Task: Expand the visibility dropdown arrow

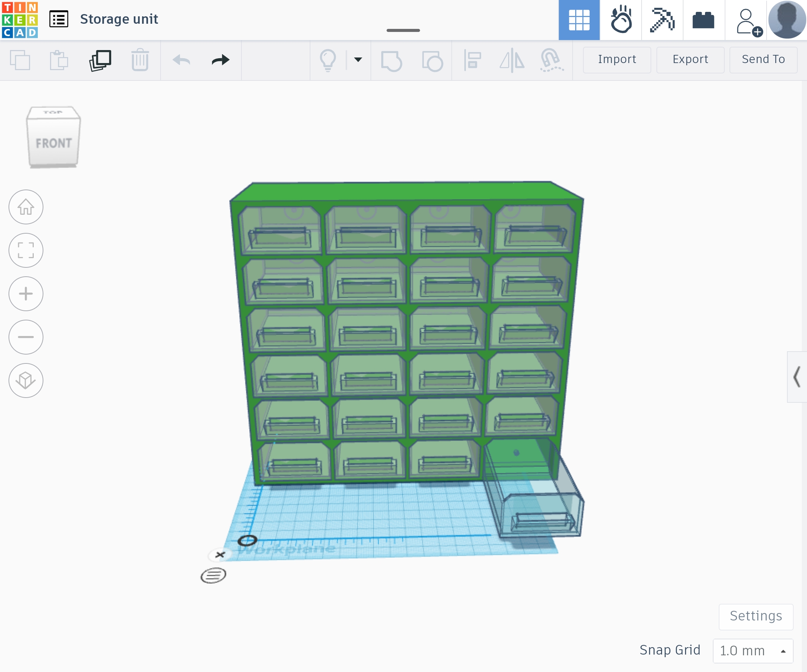Action: pyautogui.click(x=358, y=60)
